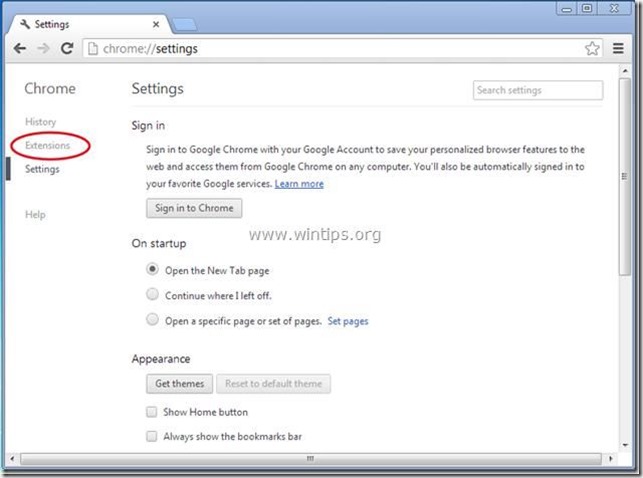Select Open the New Tab page
Screen dimensions: 643x478
point(152,269)
